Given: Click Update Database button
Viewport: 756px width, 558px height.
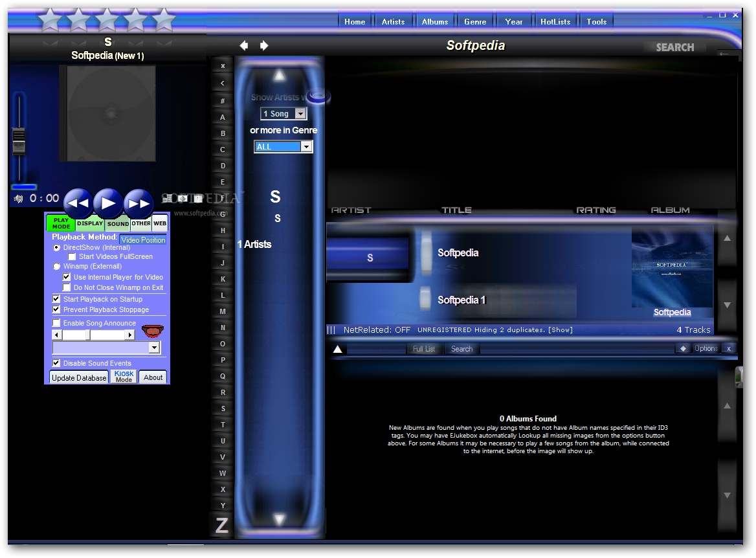Looking at the screenshot, I should (79, 377).
